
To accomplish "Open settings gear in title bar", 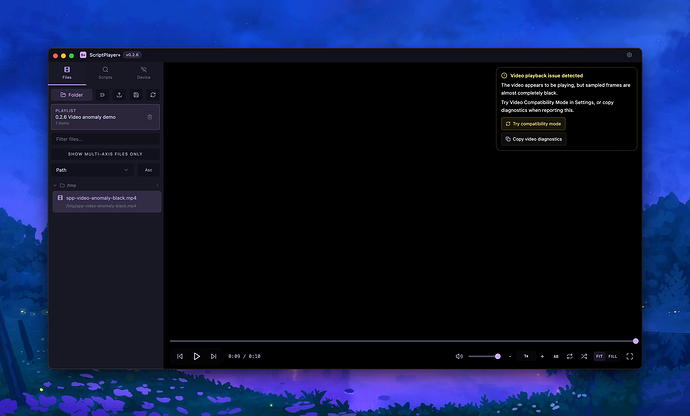I will 629,55.
